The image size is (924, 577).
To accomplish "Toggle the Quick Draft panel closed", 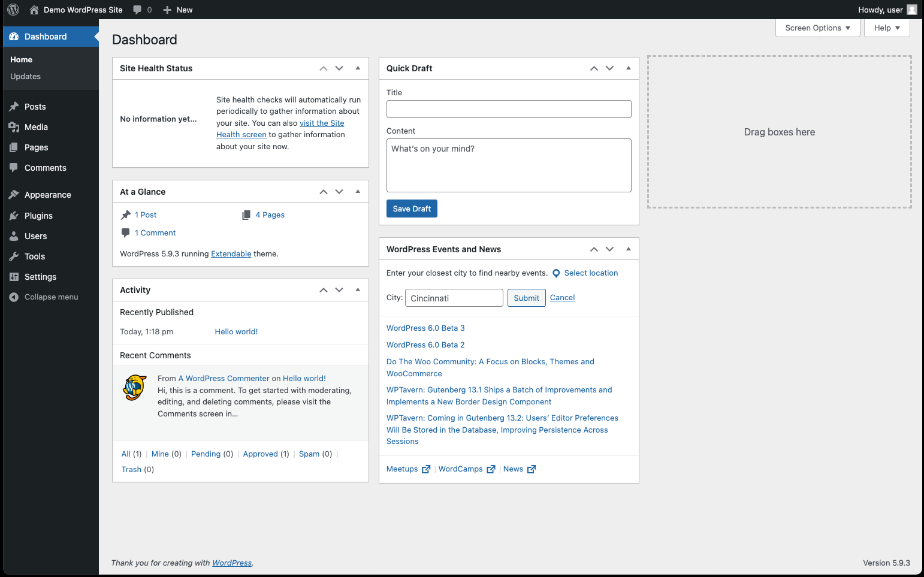I will click(x=628, y=68).
